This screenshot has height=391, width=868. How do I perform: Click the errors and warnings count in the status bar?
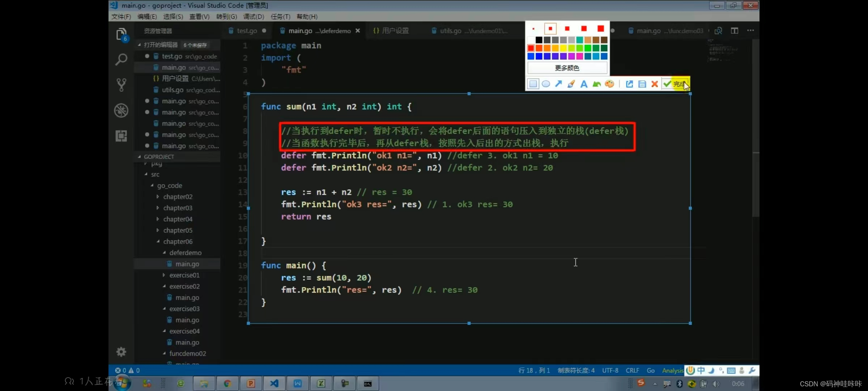(127, 370)
